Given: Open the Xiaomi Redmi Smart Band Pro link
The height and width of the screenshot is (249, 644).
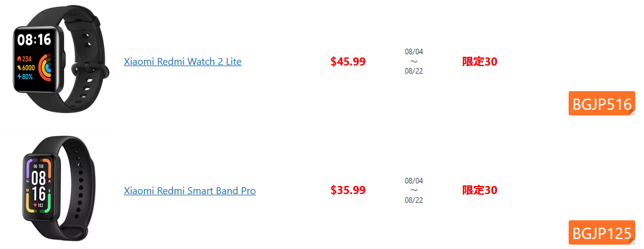Looking at the screenshot, I should click(190, 191).
